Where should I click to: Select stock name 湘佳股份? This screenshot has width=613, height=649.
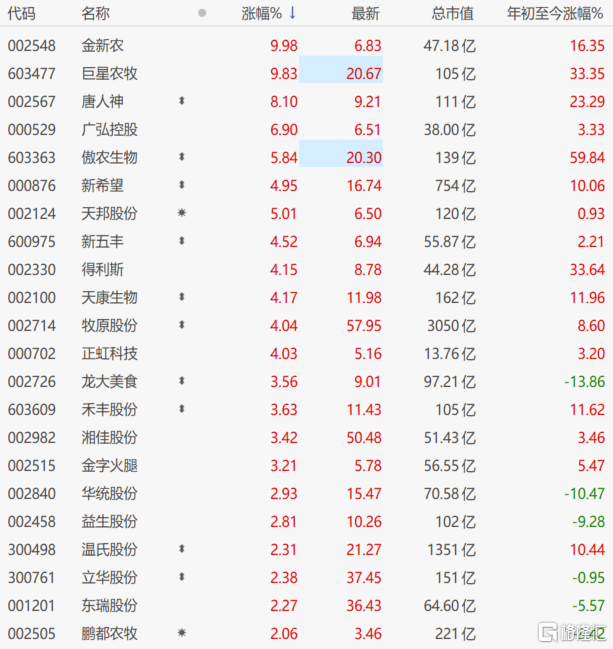coord(110,438)
